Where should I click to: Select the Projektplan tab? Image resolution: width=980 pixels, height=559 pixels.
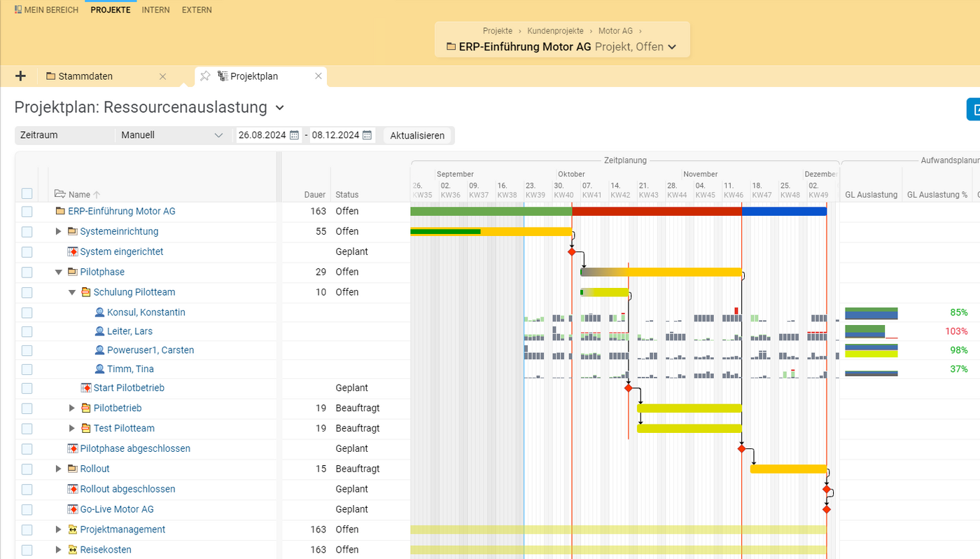click(254, 76)
